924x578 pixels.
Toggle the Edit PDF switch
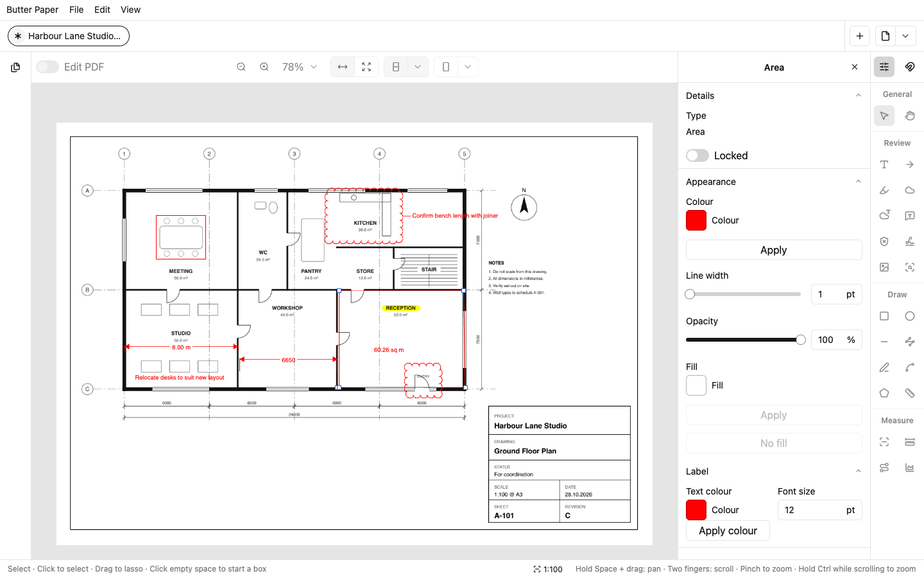(47, 67)
